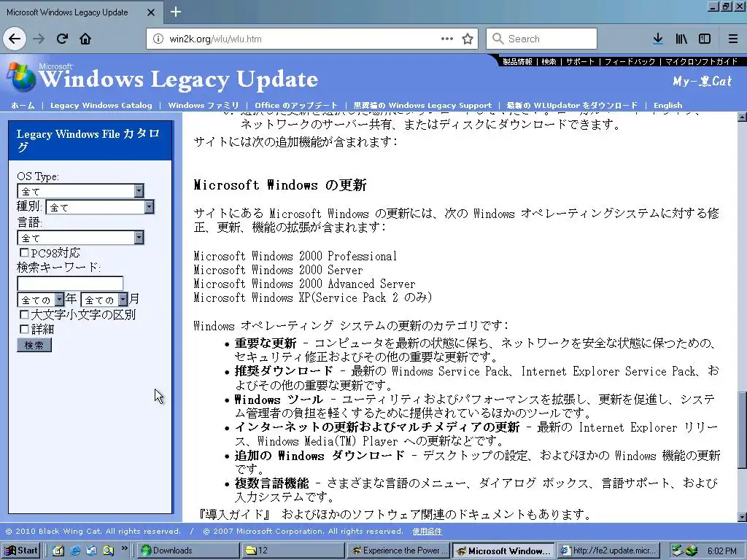Viewport: 747px width, 560px height.
Task: Click the vertical scrollbar thumb
Action: click(742, 429)
